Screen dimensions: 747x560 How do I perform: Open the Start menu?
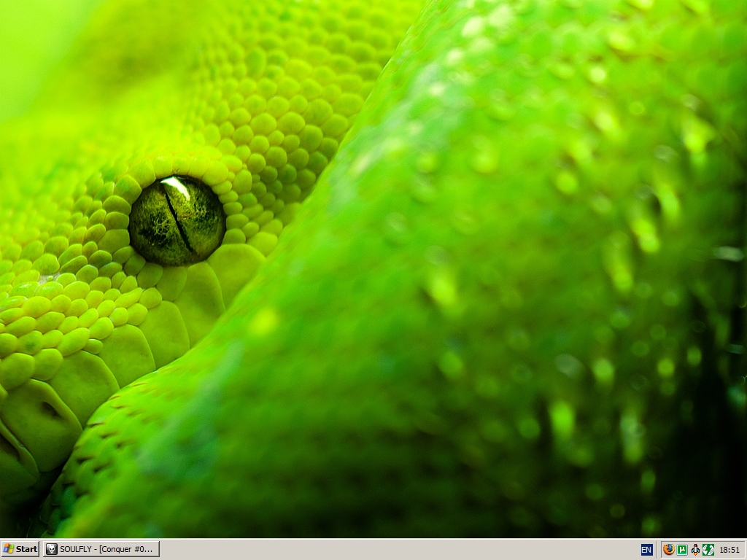pos(20,549)
